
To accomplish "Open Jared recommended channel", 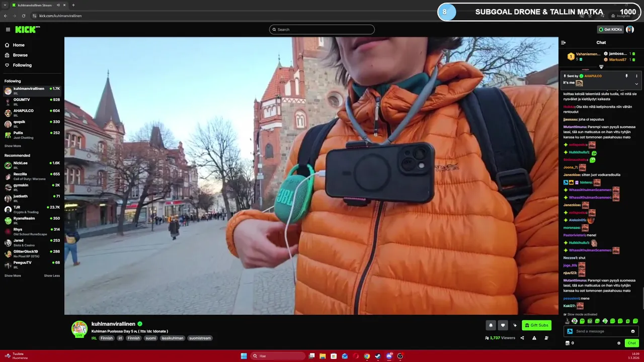I will tap(32, 242).
